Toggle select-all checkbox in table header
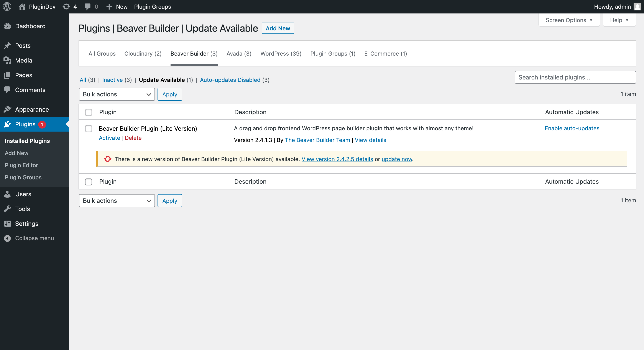Image resolution: width=644 pixels, height=350 pixels. click(89, 112)
